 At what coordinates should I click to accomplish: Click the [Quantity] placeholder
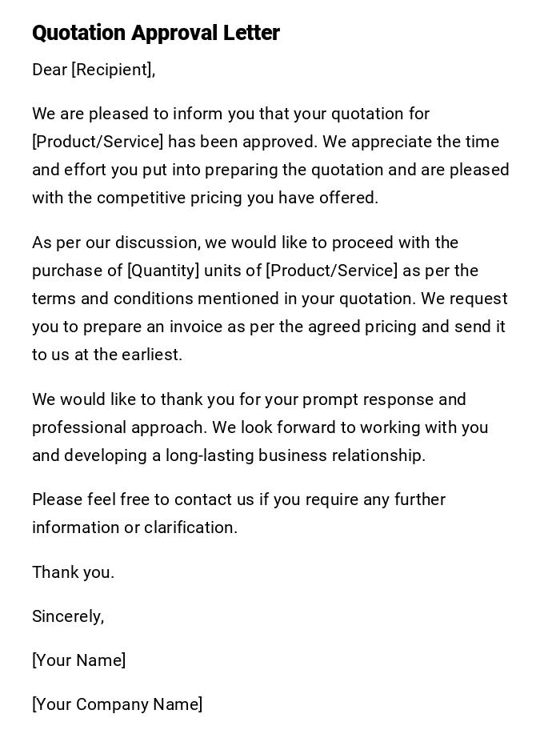(x=163, y=271)
